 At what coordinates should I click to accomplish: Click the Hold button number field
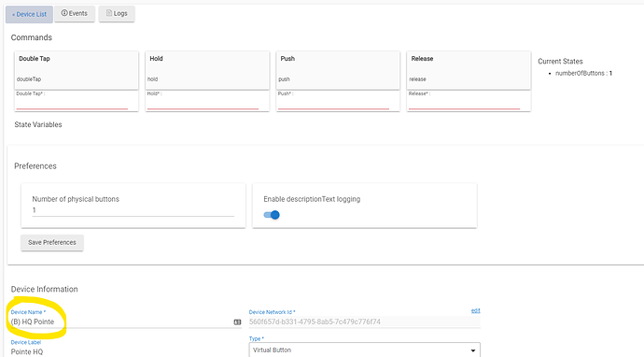(203, 103)
